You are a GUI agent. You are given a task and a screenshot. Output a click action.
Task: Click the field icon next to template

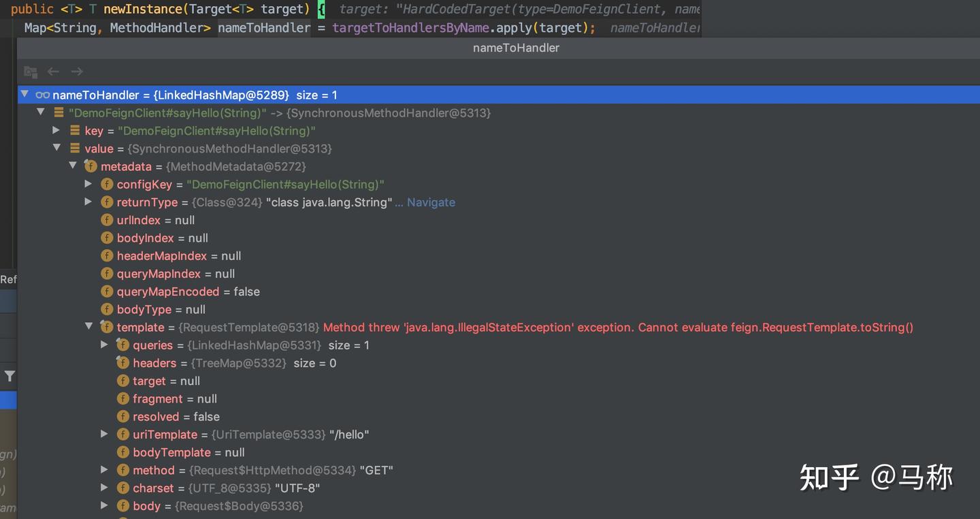point(107,327)
